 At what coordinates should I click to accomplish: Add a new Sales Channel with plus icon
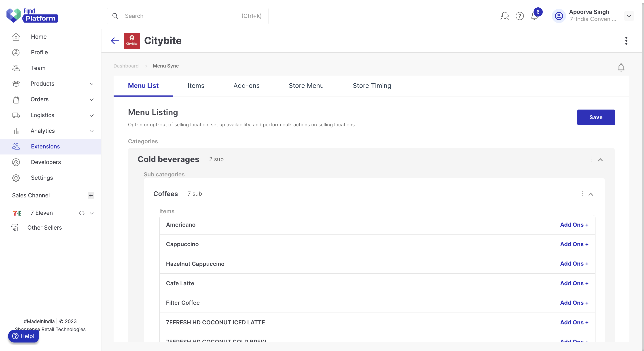91,195
